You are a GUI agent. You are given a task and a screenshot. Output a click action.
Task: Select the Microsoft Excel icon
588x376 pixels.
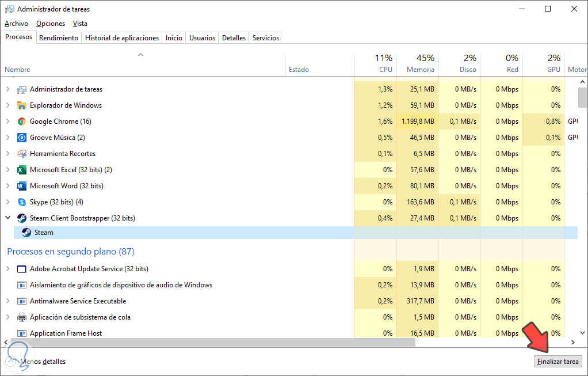coord(22,170)
